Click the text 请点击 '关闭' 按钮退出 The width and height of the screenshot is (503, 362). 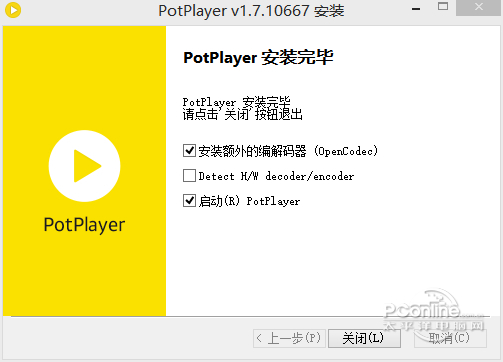pos(243,114)
